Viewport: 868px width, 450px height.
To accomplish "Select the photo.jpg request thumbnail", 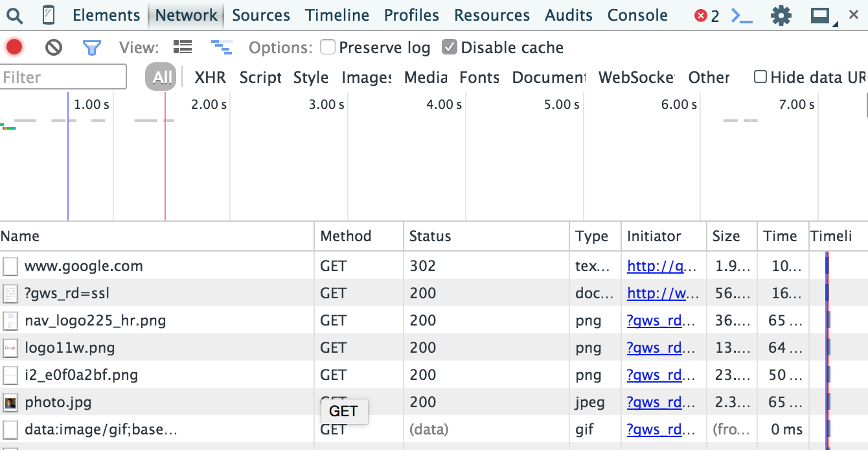I will click(10, 403).
